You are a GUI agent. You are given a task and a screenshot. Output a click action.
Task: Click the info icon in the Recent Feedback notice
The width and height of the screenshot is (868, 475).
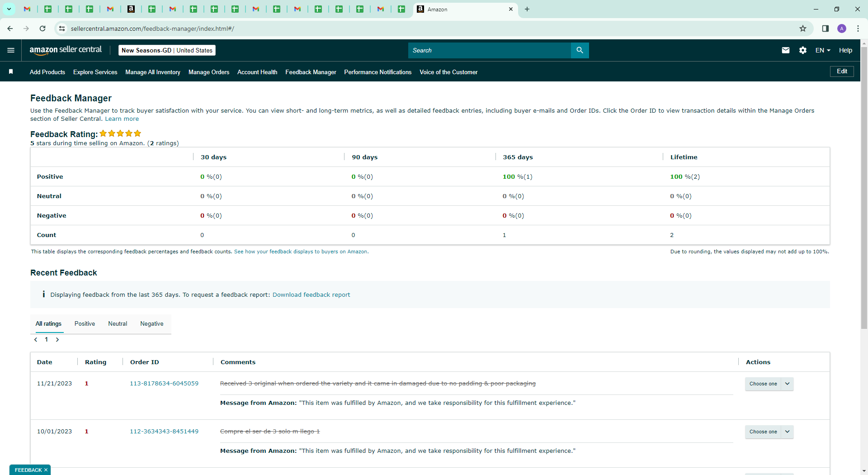tap(43, 294)
